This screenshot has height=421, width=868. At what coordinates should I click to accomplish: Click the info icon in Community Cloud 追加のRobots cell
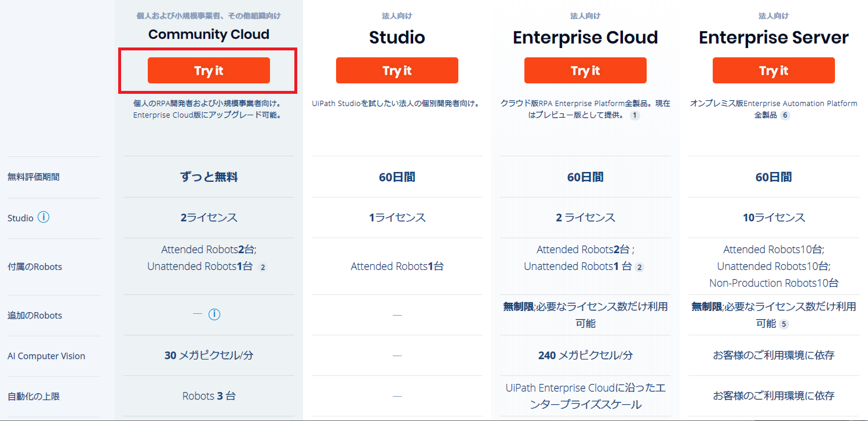tap(214, 314)
